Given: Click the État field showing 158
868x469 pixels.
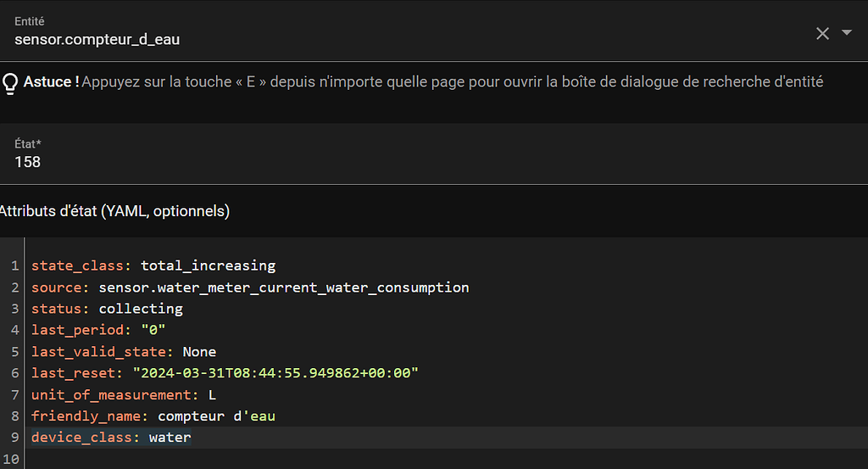Looking at the screenshot, I should coord(339,161).
